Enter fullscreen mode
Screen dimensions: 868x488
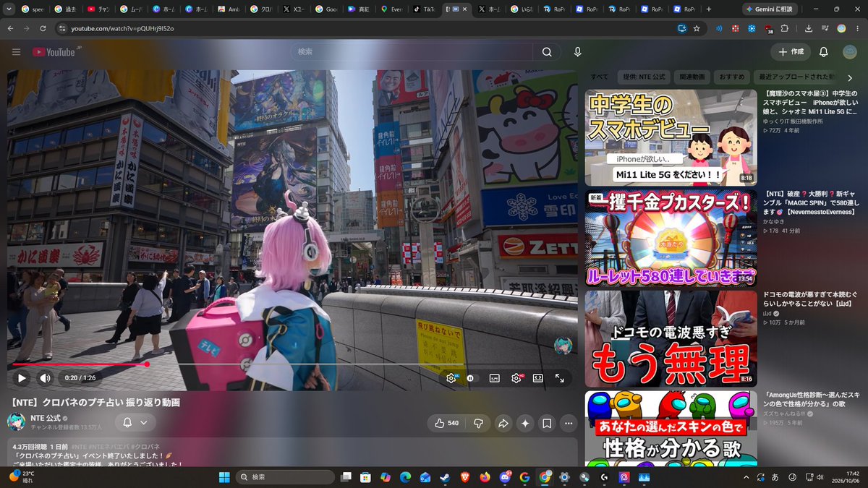click(x=560, y=378)
